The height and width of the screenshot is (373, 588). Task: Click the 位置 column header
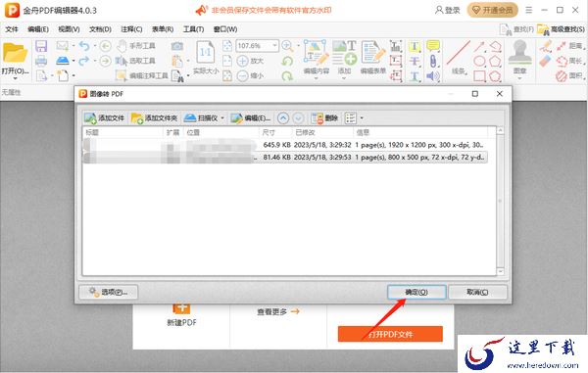coord(193,132)
